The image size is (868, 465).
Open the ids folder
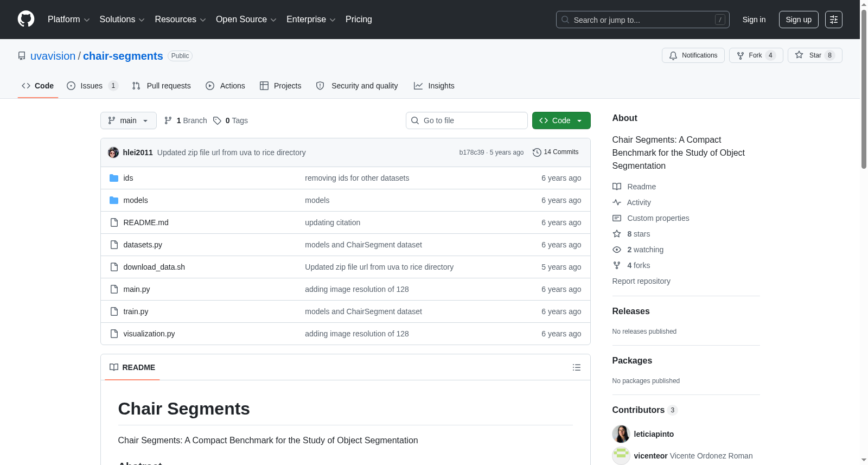click(x=128, y=178)
